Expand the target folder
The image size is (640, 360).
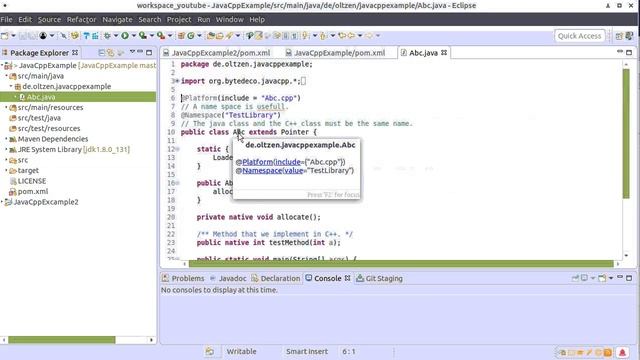7,170
